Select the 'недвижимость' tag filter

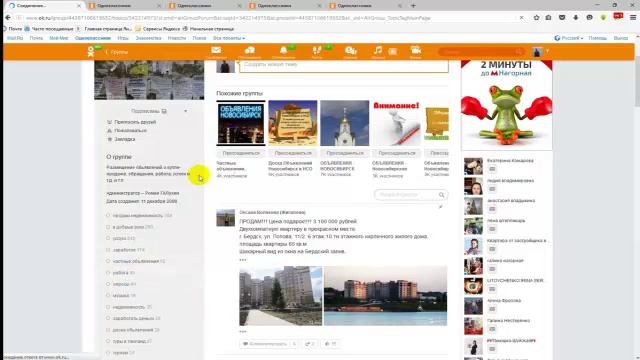pyautogui.click(x=129, y=307)
